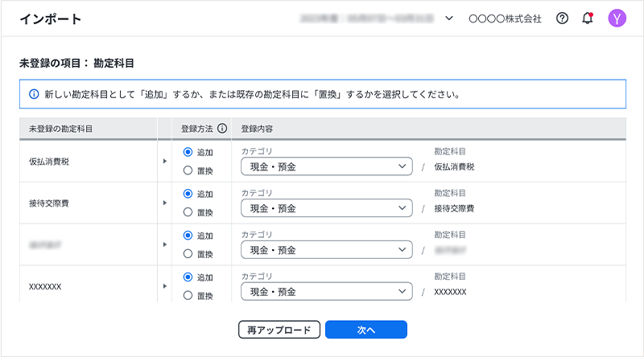This screenshot has height=357, width=644.
Task: Select 置換 radio for 接待交際費
Action: (188, 212)
